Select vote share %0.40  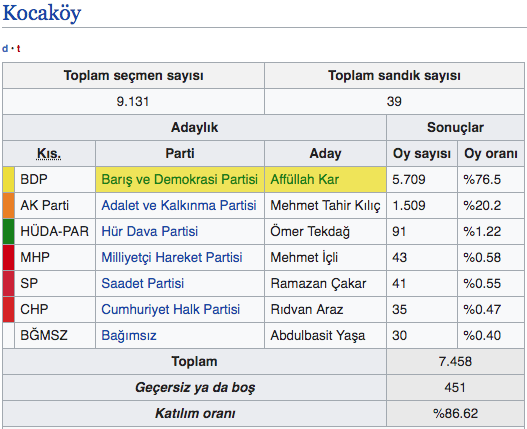coord(482,336)
